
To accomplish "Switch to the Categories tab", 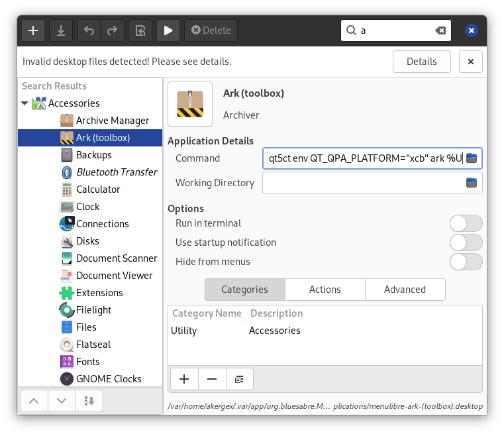I will click(x=244, y=290).
